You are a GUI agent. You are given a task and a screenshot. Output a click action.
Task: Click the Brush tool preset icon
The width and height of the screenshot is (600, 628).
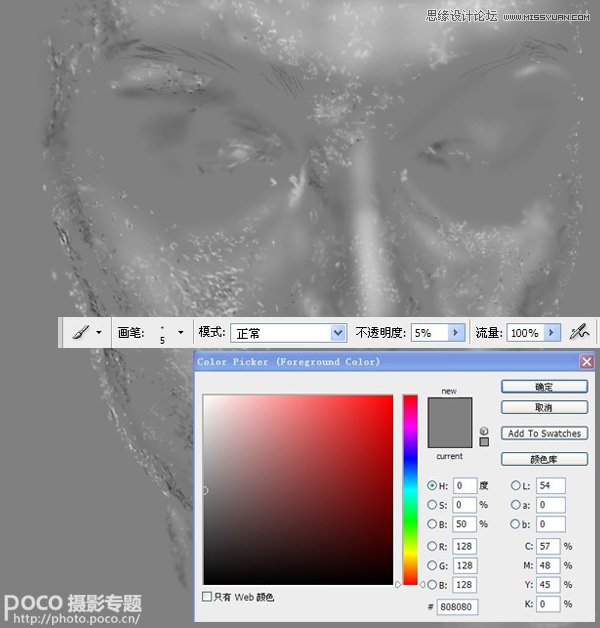81,332
